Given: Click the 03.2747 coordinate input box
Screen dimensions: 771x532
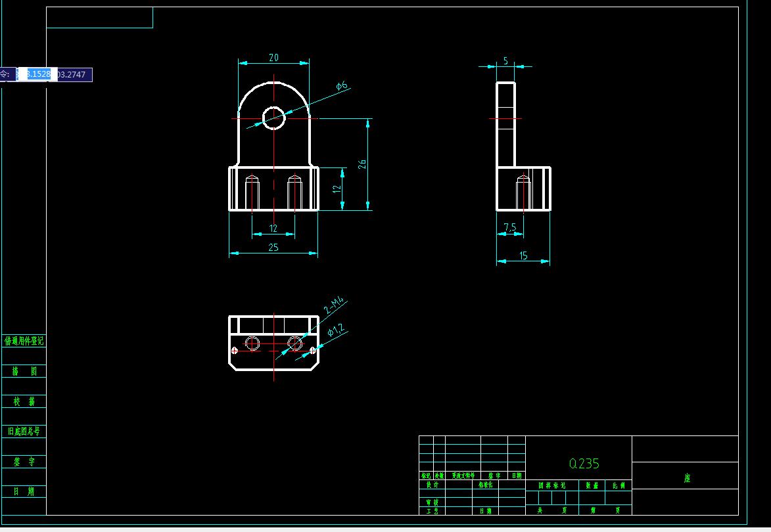Looking at the screenshot, I should 75,75.
